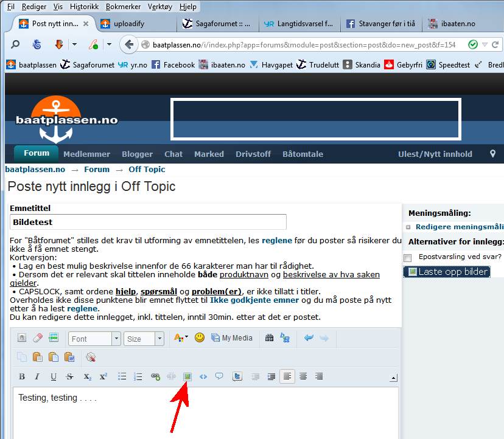
Task: Open the Historikk menu
Action: (x=84, y=7)
